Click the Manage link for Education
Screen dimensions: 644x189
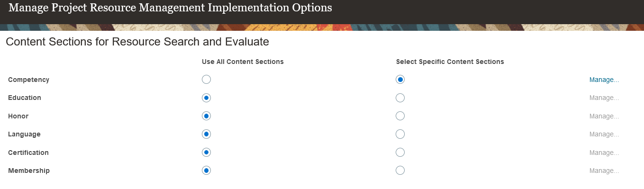pyautogui.click(x=604, y=98)
